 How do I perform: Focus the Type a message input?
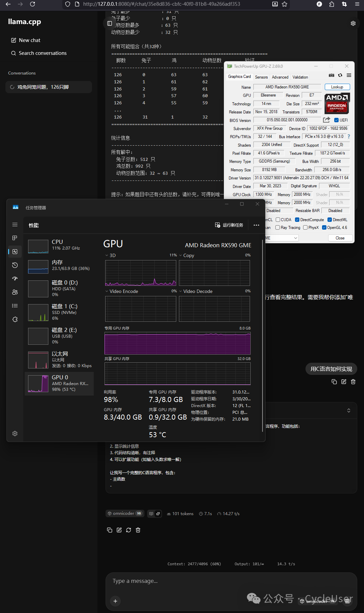tap(231, 581)
